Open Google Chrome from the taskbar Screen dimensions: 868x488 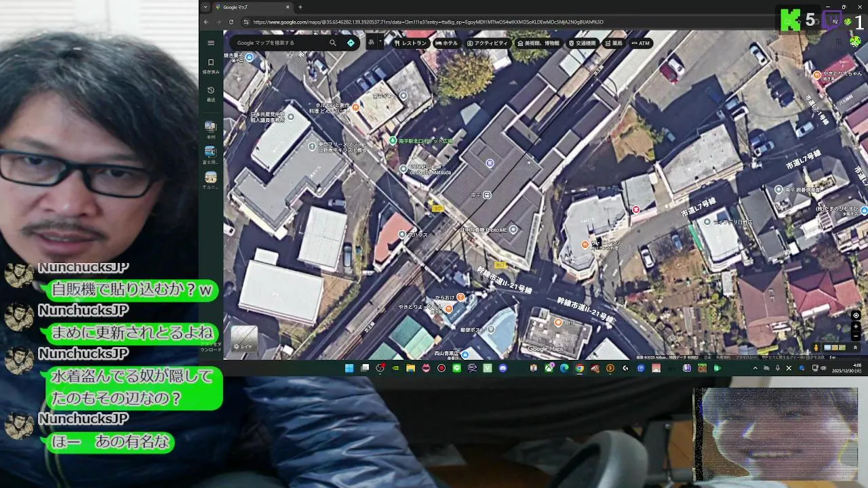coord(579,368)
